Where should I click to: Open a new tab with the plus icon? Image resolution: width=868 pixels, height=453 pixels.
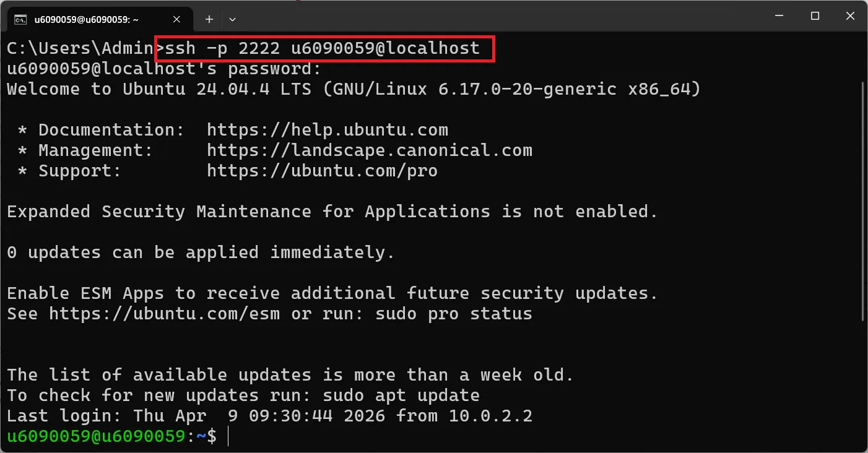(x=209, y=19)
